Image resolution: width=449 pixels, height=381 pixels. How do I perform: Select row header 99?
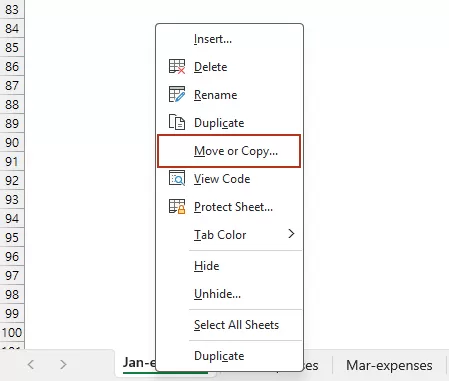pyautogui.click(x=12, y=313)
